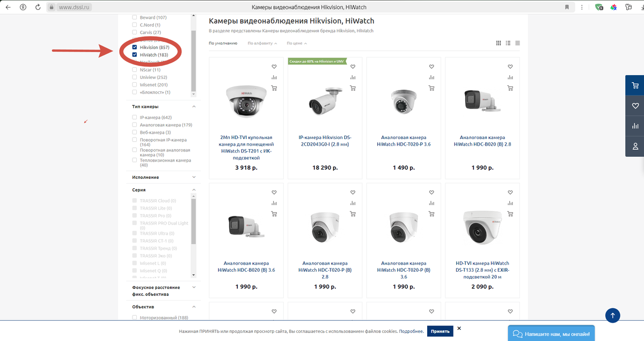This screenshot has height=341, width=644.
Task: Close the cookie consent banner
Action: click(x=459, y=328)
